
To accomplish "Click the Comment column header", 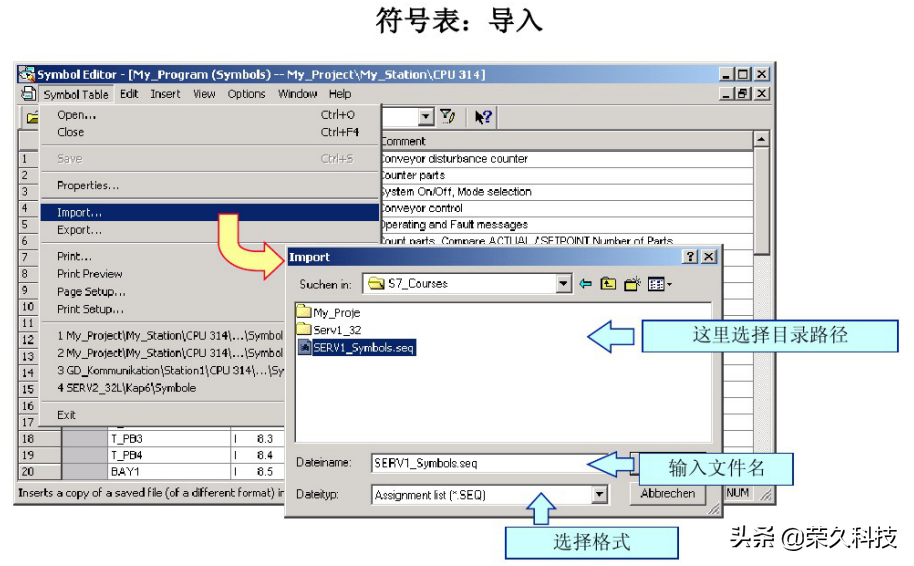I will tap(565, 141).
